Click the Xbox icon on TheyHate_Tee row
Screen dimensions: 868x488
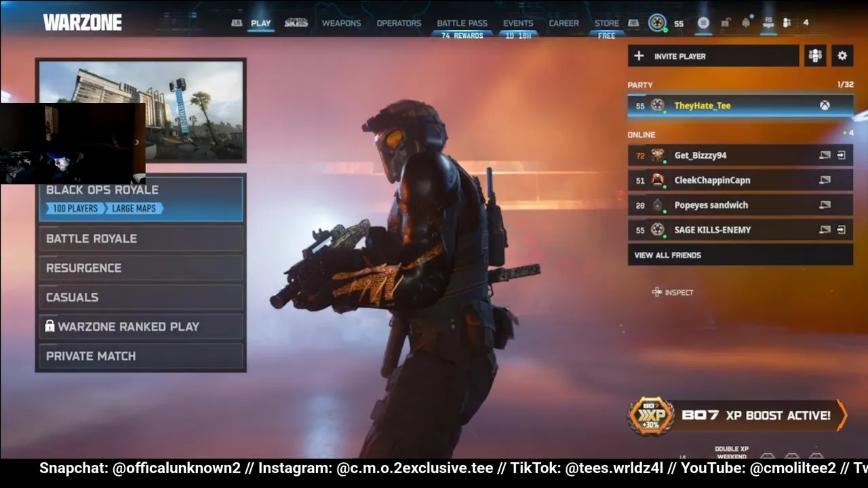click(825, 106)
